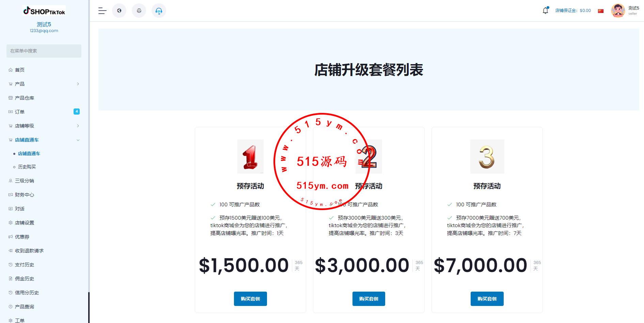Image resolution: width=644 pixels, height=323 pixels.
Task: Open 订单 menu with badge 4
Action: [x=44, y=112]
